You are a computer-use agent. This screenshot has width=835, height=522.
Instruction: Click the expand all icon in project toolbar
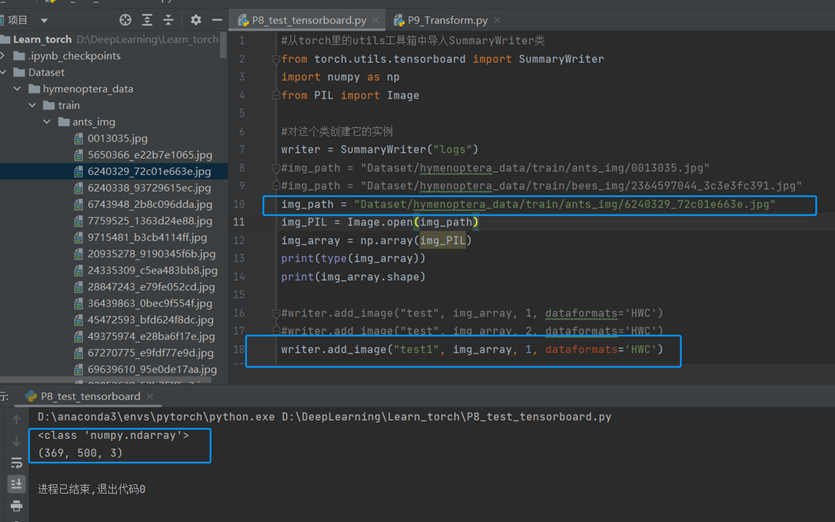(x=147, y=20)
